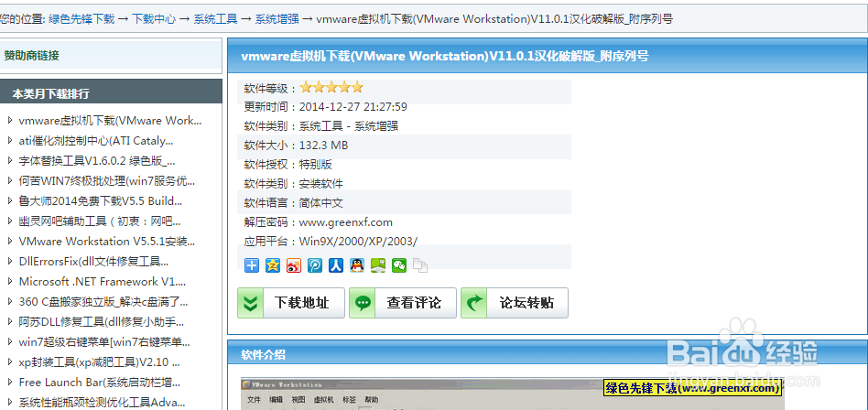Click the VMware Workstation screenshot thumbnail

512,394
